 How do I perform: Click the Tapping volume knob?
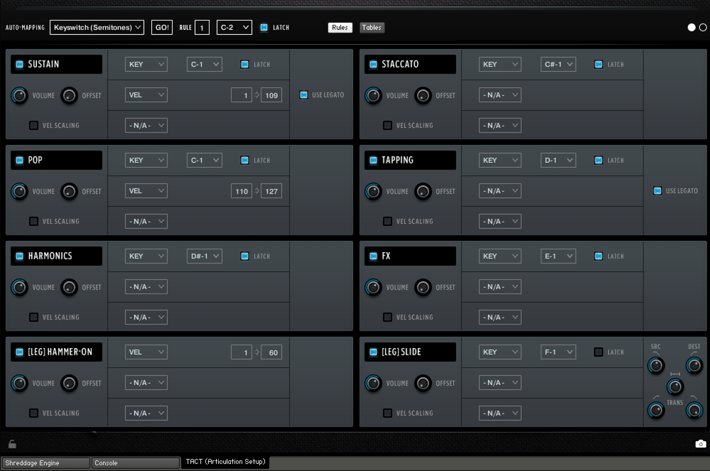pos(374,191)
